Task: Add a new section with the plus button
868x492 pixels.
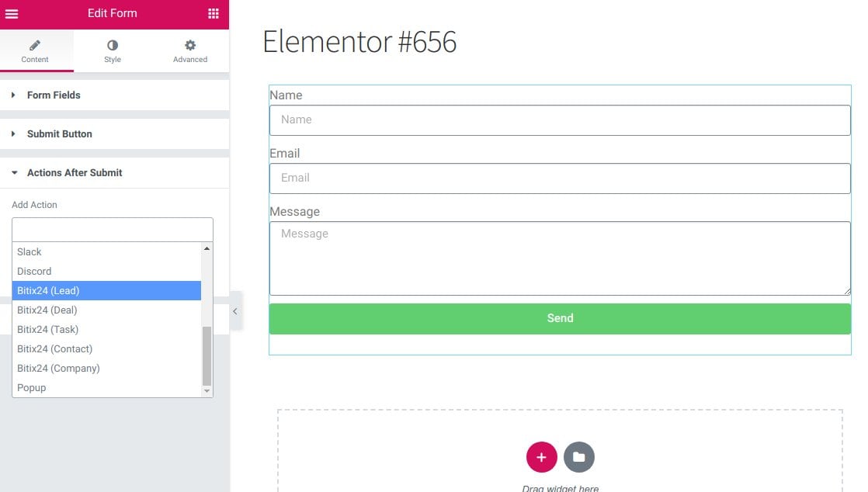Action: pyautogui.click(x=541, y=457)
